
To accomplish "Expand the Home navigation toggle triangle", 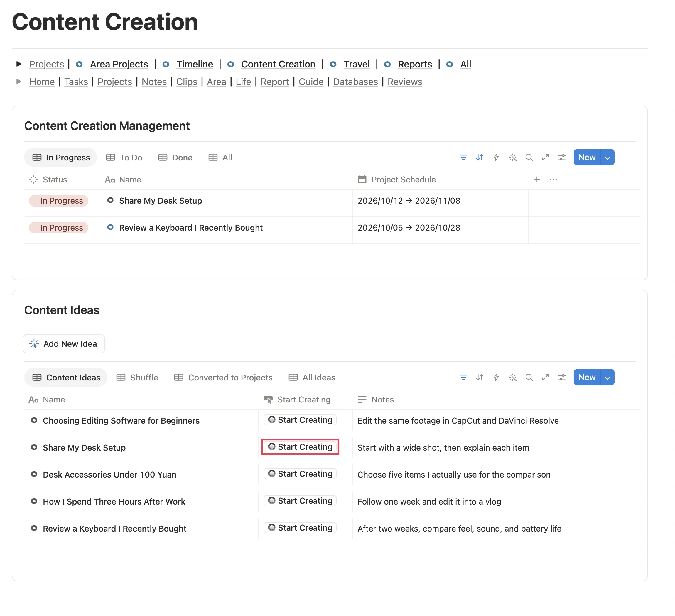I will click(x=19, y=81).
